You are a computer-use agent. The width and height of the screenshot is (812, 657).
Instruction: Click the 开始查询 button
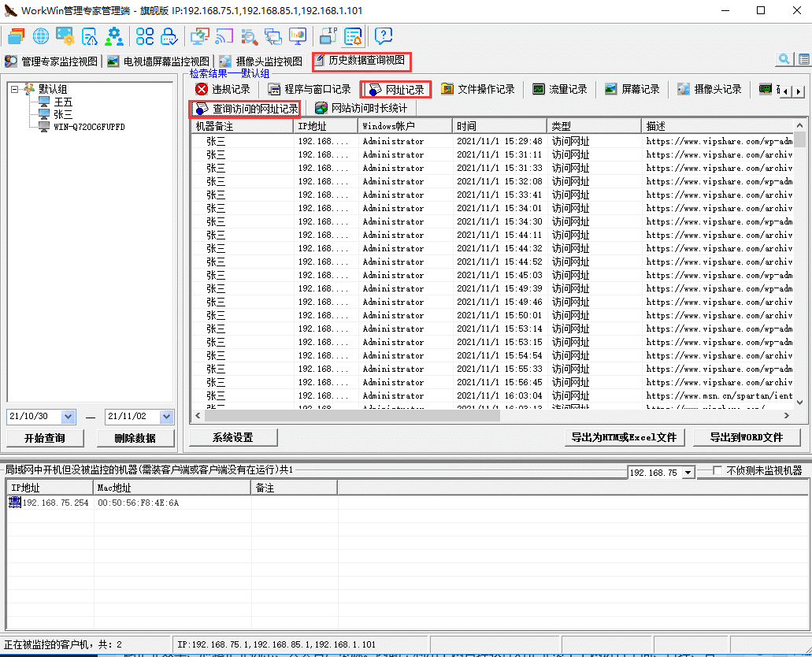point(45,438)
